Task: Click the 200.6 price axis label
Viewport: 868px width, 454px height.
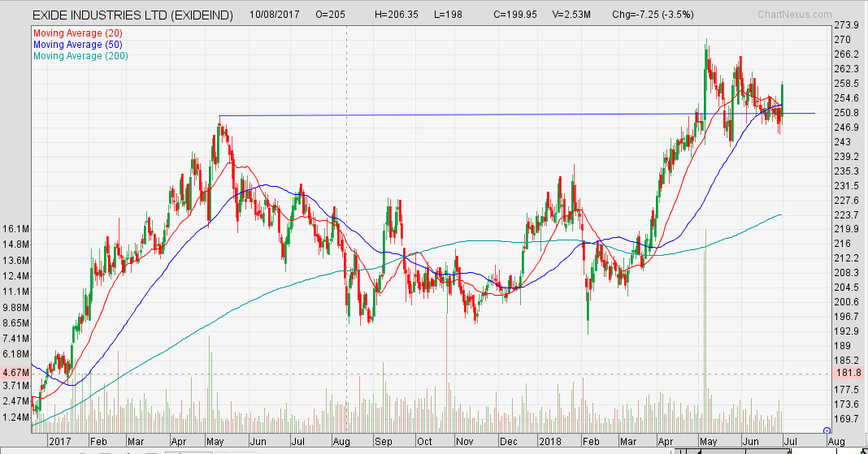Action: coord(846,302)
